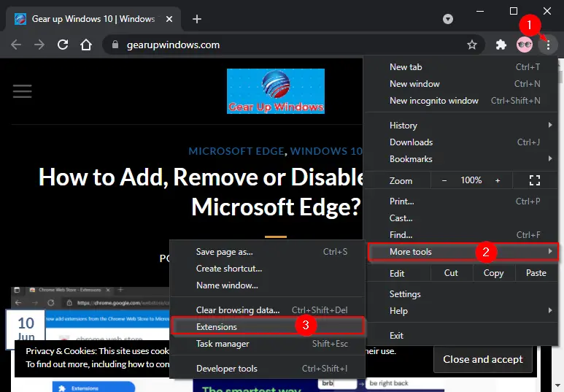Select the Gear up Windows 10 tab
The width and height of the screenshot is (564, 392).
tap(93, 19)
